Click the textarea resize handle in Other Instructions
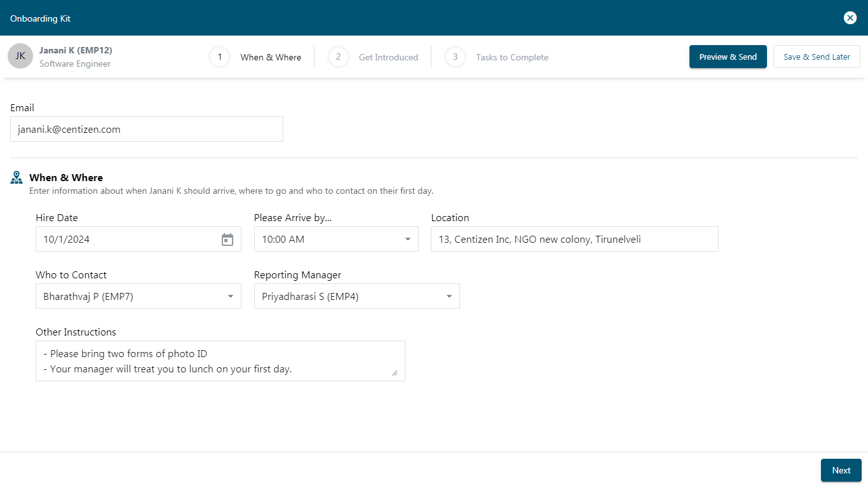Screen dimensions: 868x488 395,373
